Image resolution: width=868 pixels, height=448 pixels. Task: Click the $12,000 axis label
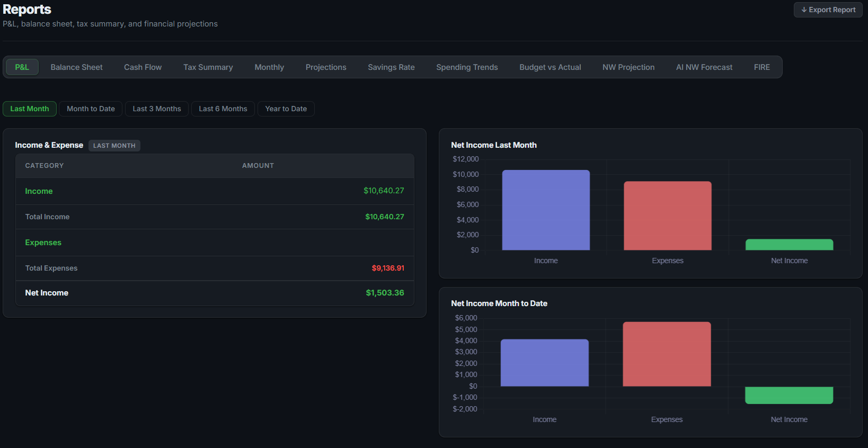point(466,159)
